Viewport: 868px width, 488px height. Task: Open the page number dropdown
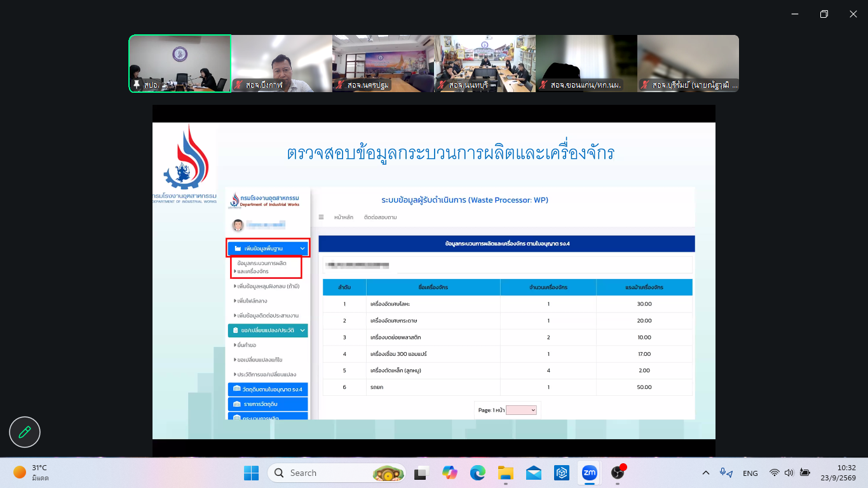tap(522, 410)
